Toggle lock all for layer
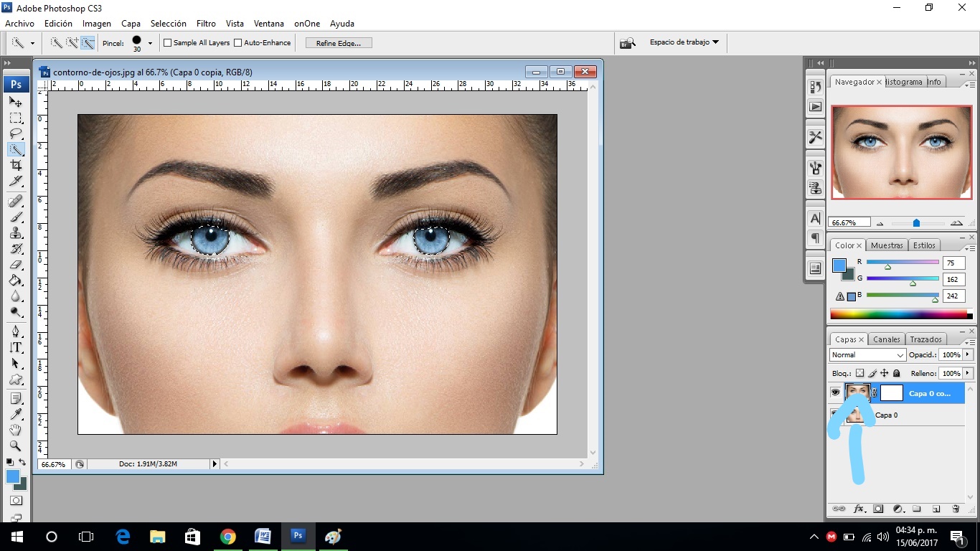Image resolution: width=980 pixels, height=551 pixels. coord(897,374)
